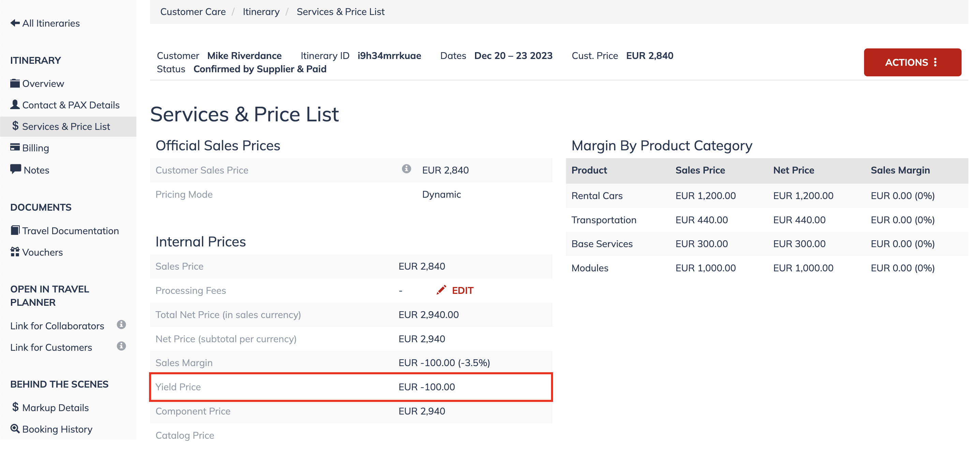980x467 pixels.
Task: Click Yield Price value EUR -100.00
Action: pyautogui.click(x=427, y=387)
